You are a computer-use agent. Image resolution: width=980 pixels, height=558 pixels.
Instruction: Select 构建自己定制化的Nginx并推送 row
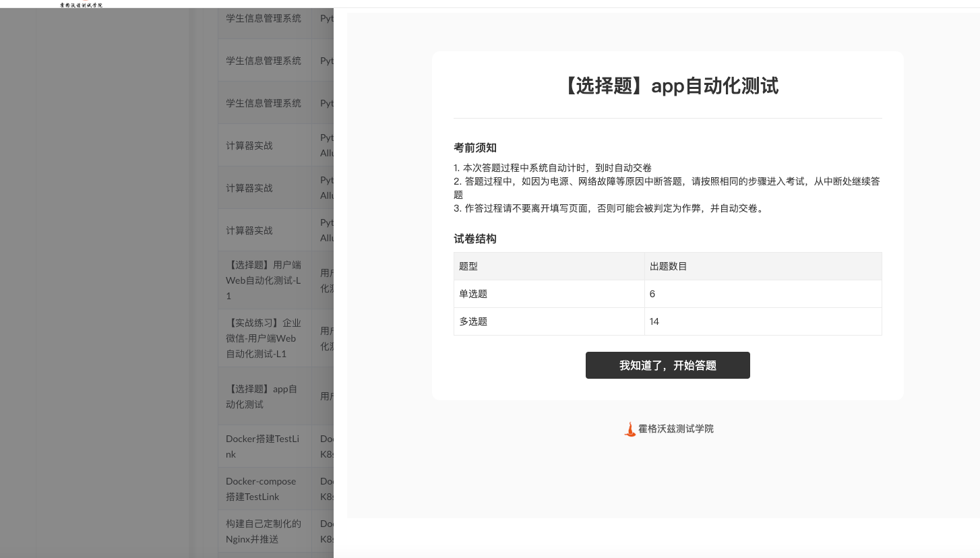click(x=263, y=531)
